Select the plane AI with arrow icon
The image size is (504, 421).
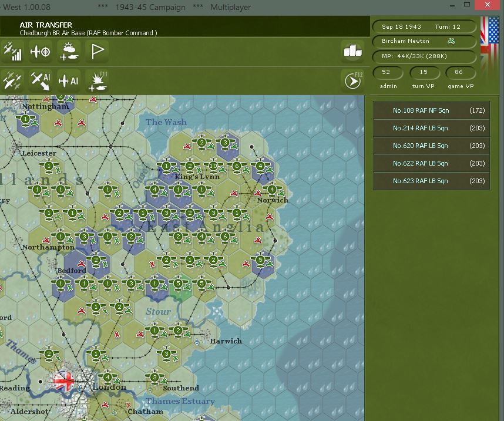[x=41, y=80]
